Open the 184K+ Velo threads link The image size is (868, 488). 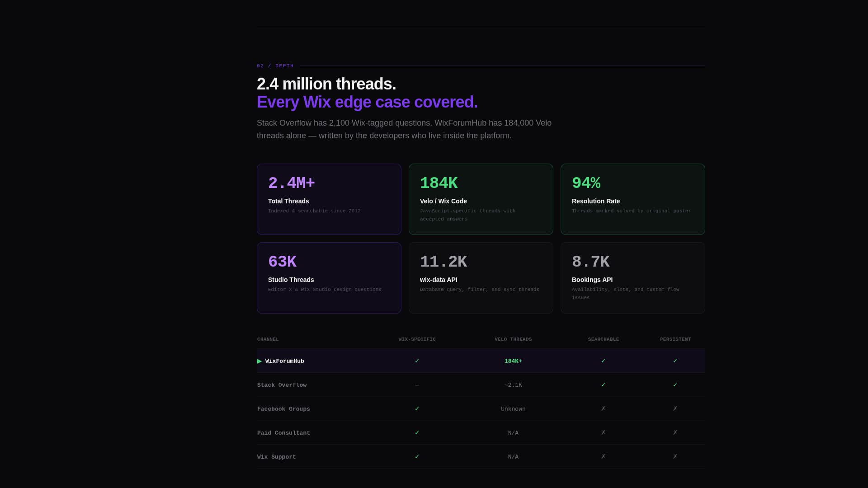514,361
